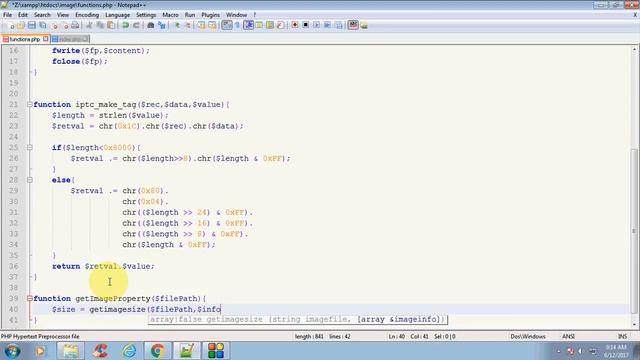
Task: Switch to the second inactive document tab
Action: [70, 39]
